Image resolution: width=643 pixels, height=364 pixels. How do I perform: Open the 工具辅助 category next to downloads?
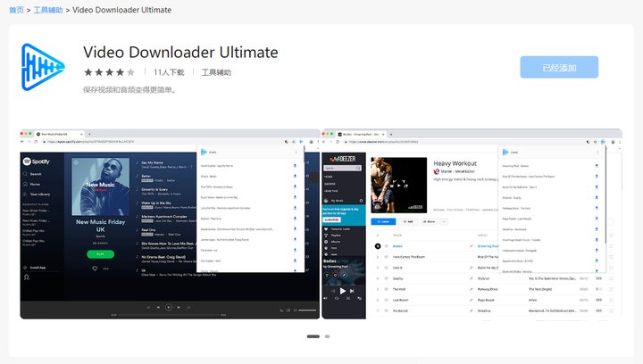pos(216,72)
